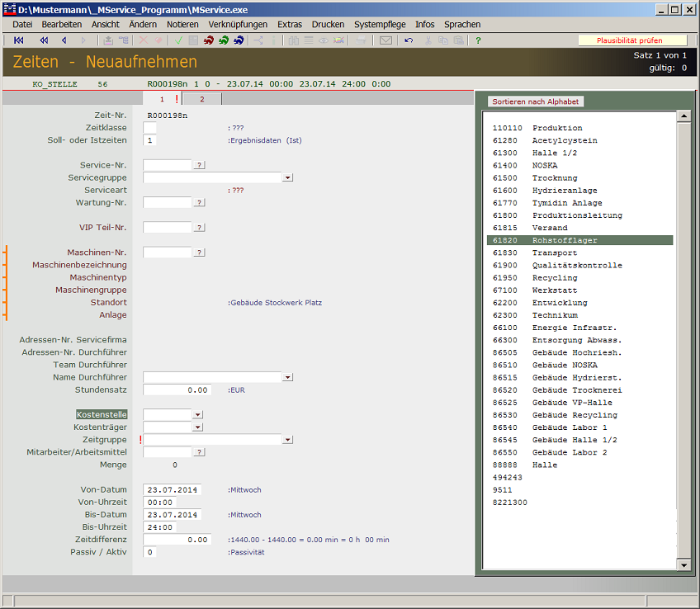Click the green checkmark save icon
This screenshot has height=609, width=700.
[x=178, y=40]
